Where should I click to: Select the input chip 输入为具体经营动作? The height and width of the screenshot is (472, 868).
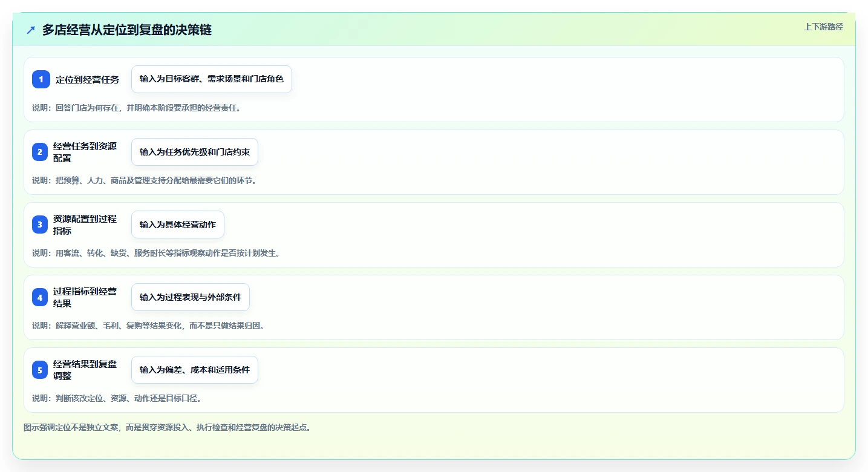click(x=178, y=225)
